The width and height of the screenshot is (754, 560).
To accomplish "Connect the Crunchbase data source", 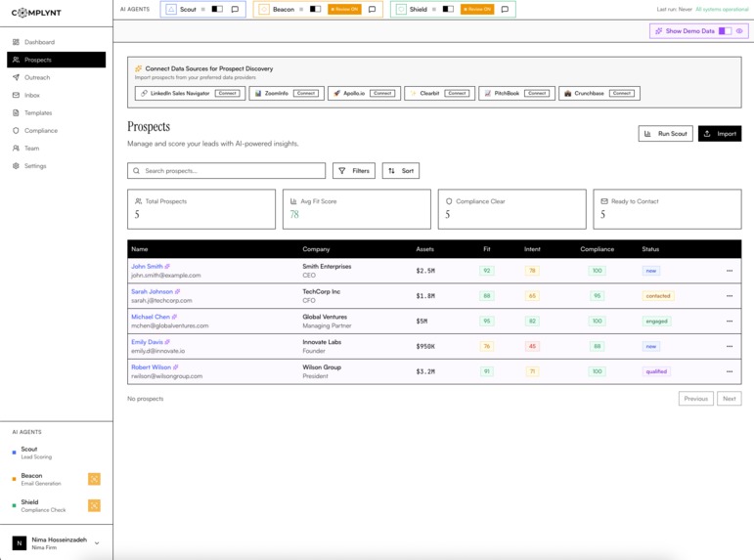I will 622,93.
